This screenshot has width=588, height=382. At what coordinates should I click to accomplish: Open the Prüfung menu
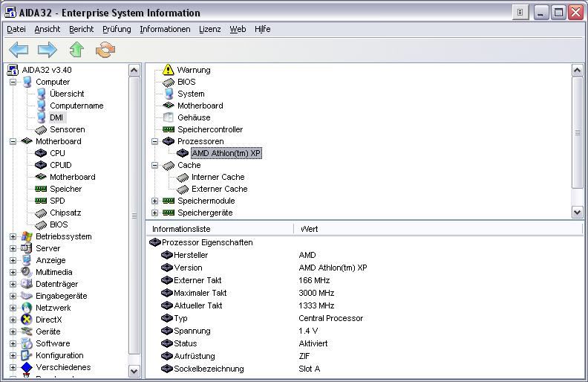[x=117, y=29]
